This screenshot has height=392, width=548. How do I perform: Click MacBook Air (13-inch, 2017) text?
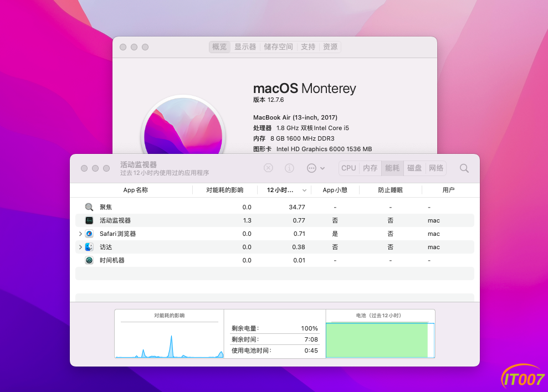click(x=295, y=117)
